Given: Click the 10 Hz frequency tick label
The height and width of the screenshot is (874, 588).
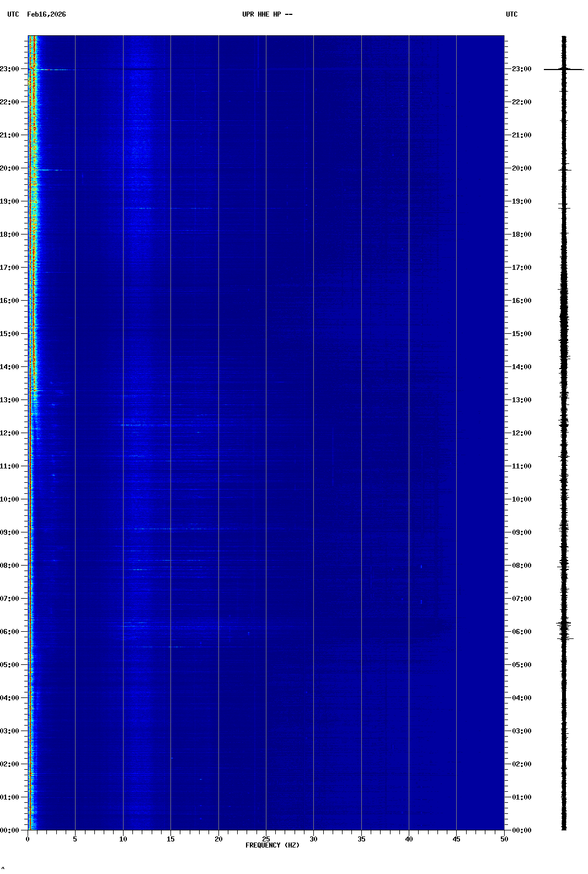Looking at the screenshot, I should tap(123, 839).
